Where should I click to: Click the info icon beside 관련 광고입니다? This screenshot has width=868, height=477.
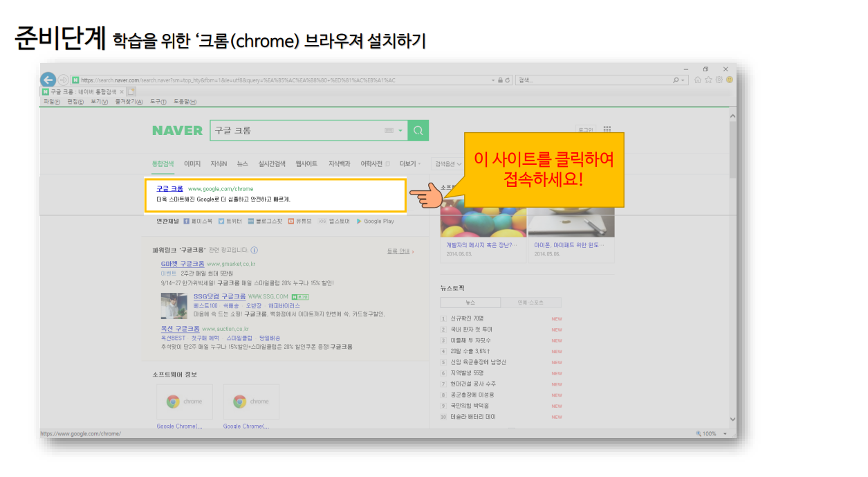point(254,251)
